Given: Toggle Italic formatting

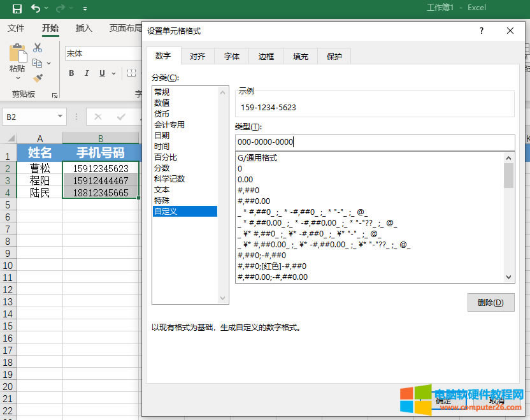Looking at the screenshot, I should (87, 73).
